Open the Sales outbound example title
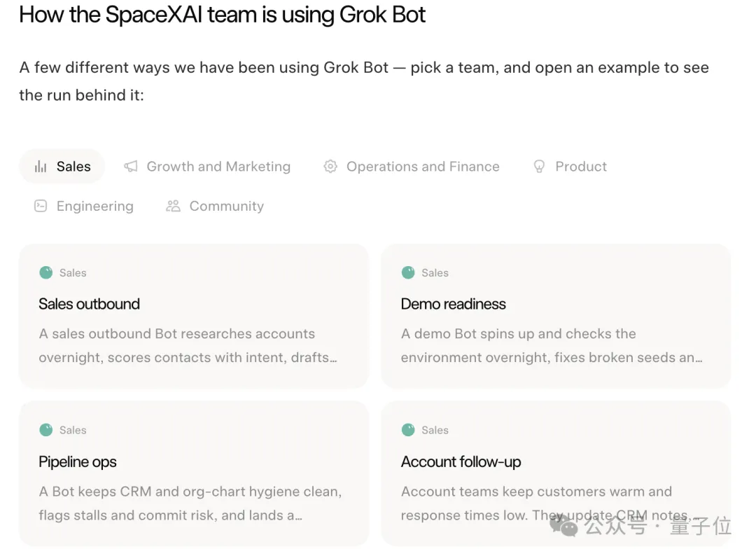 [89, 304]
